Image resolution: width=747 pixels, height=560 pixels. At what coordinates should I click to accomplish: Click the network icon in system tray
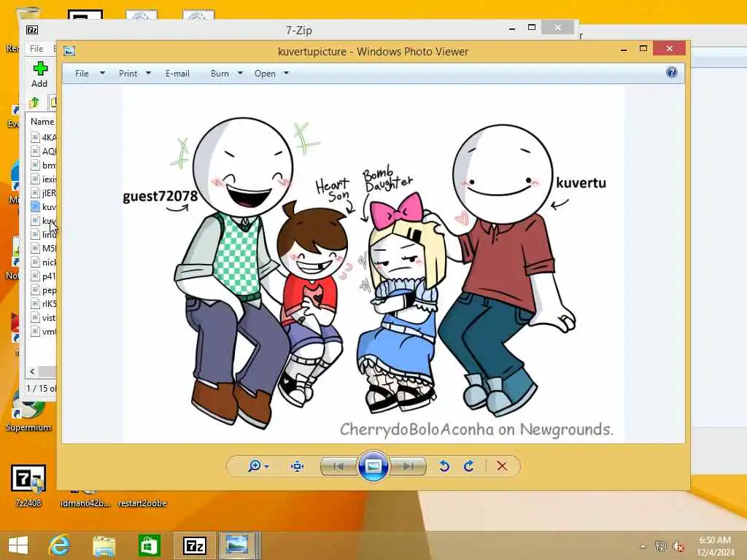(660, 546)
